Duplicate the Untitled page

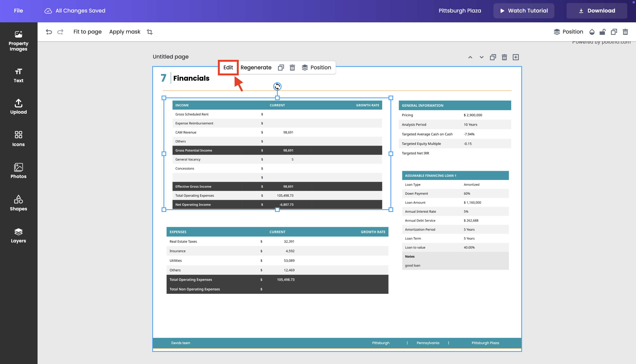click(493, 57)
